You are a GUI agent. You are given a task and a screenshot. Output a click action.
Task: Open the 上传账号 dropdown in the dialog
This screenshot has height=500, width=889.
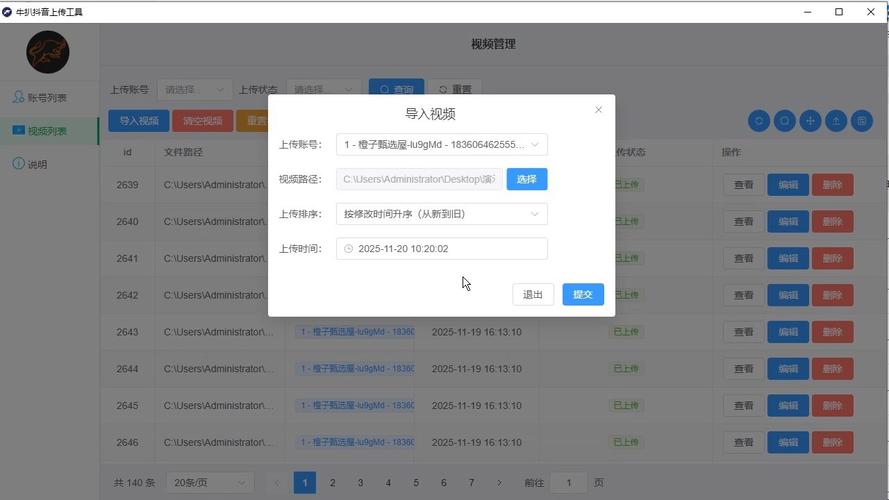(x=442, y=145)
